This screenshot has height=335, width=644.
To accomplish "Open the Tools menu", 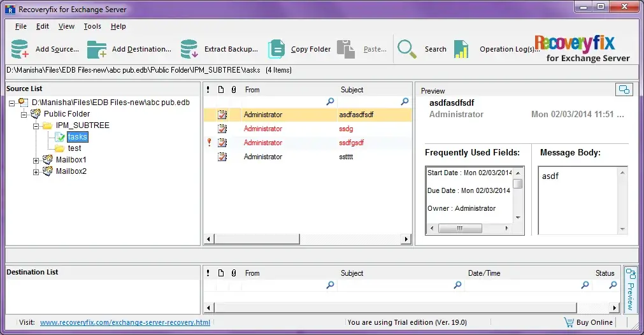I will tap(92, 26).
